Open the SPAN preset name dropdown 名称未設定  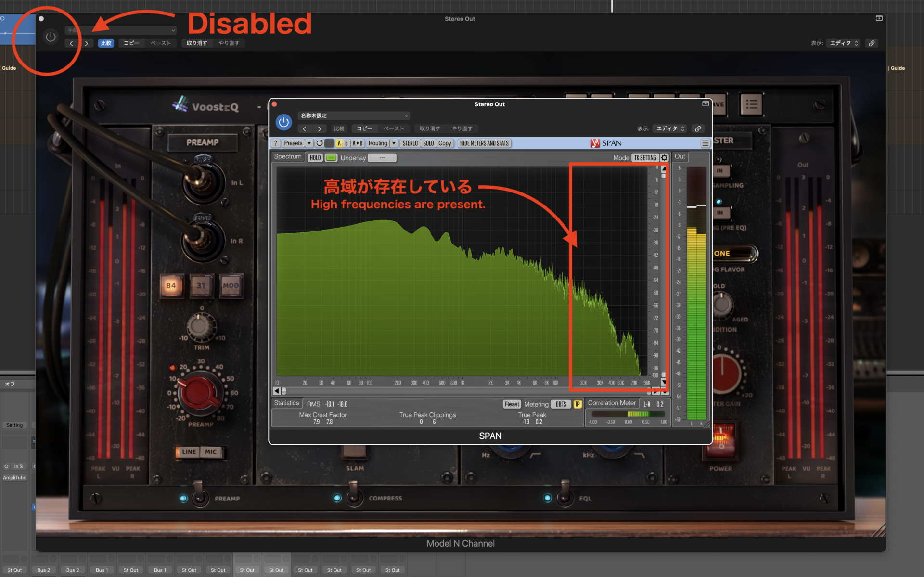click(x=354, y=115)
